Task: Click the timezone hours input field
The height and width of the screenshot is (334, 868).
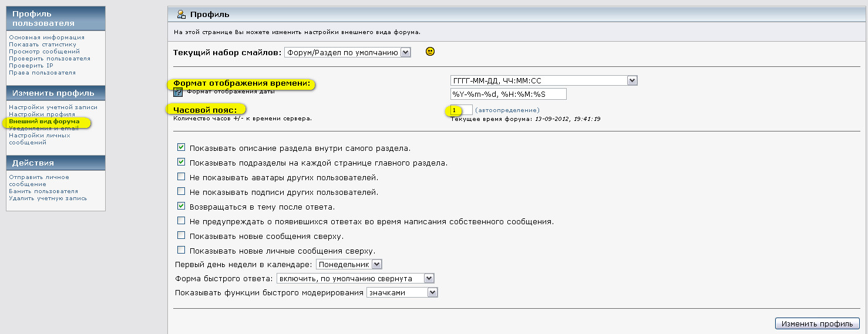Action: (x=462, y=110)
